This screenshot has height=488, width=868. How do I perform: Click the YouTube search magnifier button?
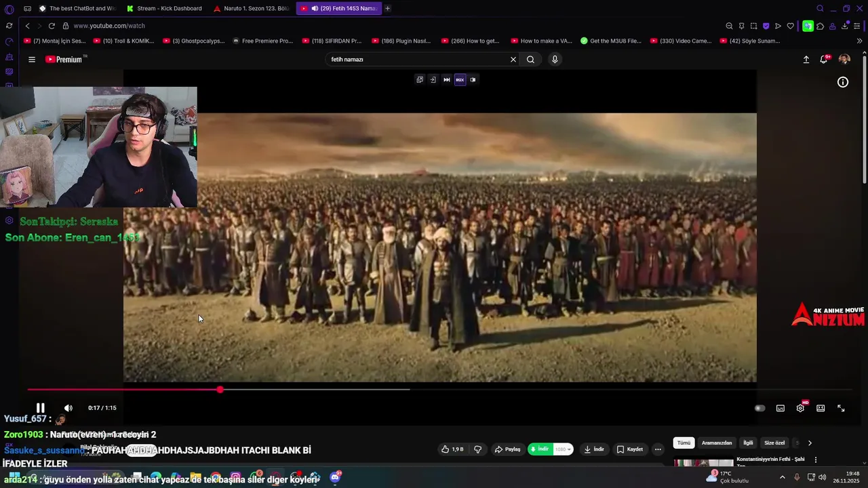(x=530, y=60)
